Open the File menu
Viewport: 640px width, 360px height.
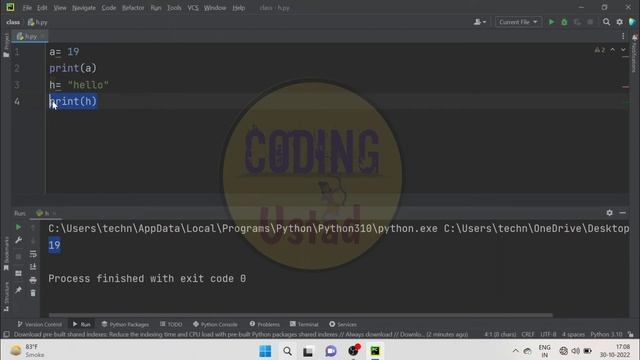[27, 8]
